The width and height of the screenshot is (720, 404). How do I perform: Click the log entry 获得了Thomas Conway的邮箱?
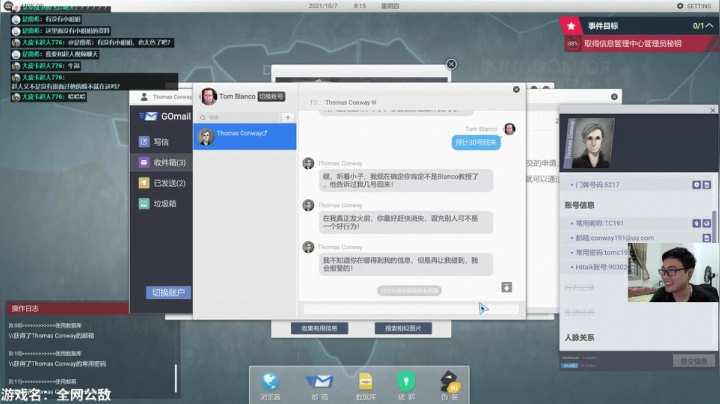pyautogui.click(x=51, y=336)
